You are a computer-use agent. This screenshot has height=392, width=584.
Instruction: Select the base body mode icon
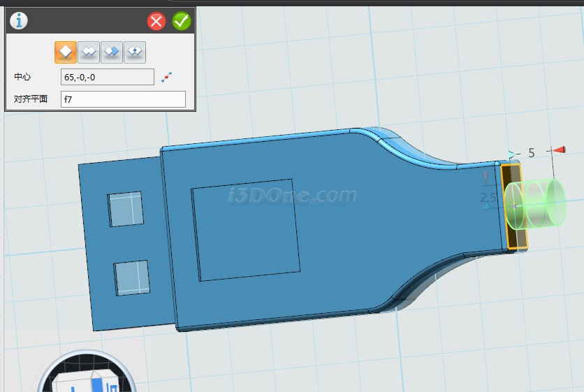coord(66,52)
